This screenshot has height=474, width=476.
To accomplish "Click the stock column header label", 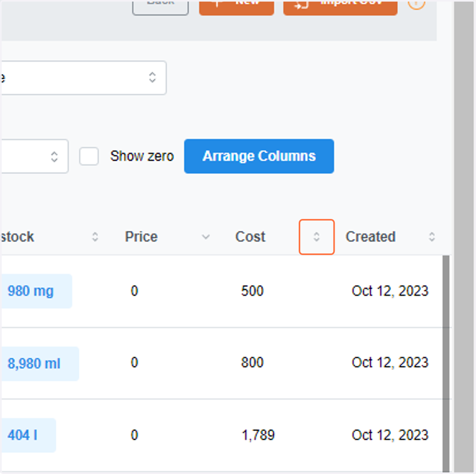I will click(17, 237).
